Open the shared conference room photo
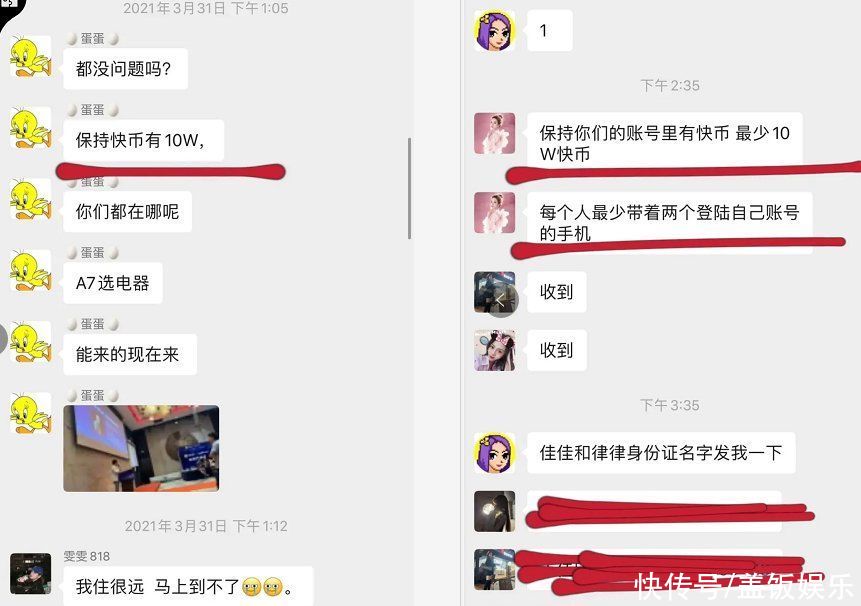861x606 pixels. [141, 448]
